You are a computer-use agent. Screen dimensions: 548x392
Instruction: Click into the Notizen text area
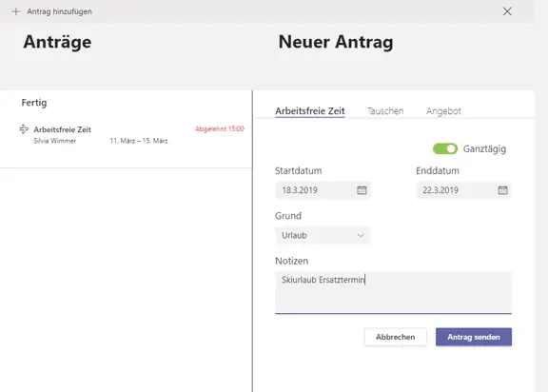point(393,293)
